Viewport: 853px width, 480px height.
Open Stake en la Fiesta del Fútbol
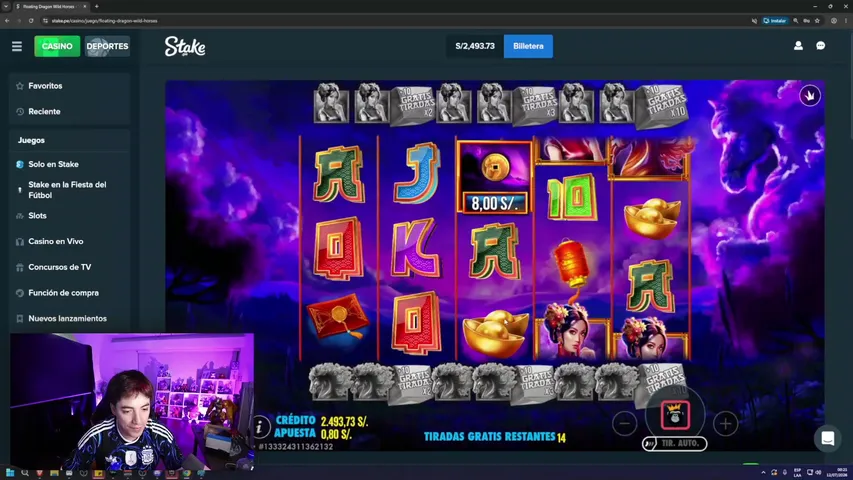[70, 190]
